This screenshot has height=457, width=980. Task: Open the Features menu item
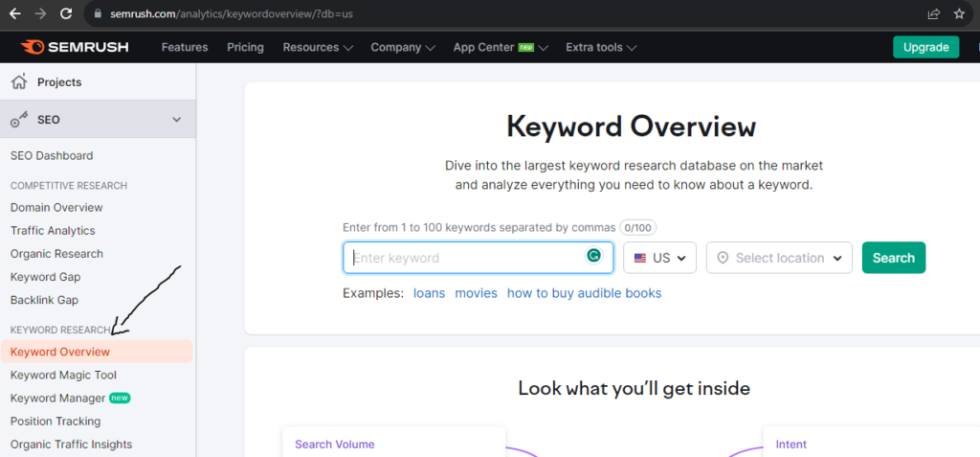coord(185,48)
